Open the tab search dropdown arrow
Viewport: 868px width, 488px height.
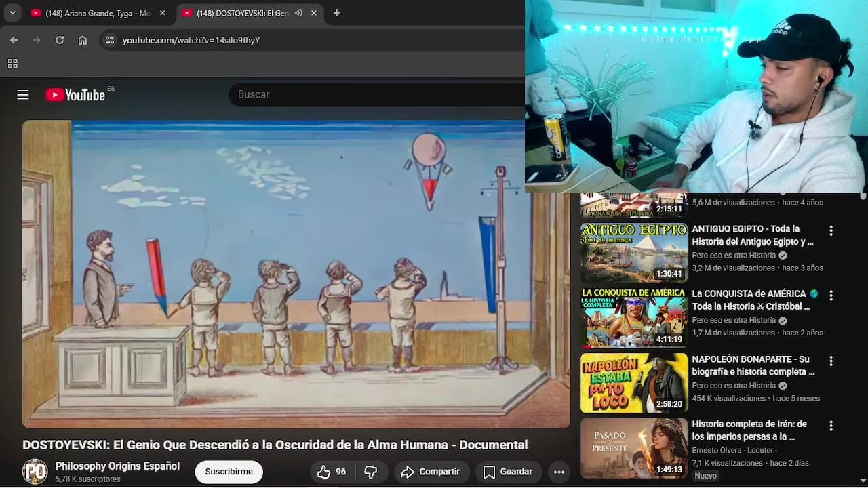(12, 13)
